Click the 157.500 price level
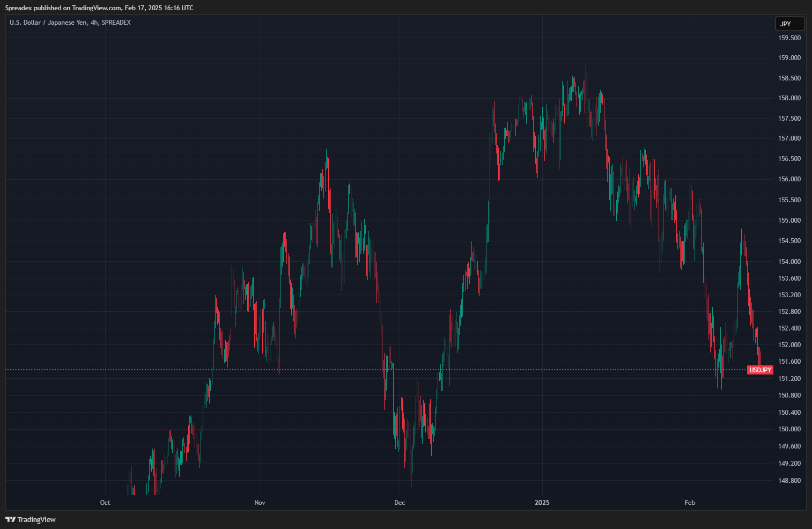812x529 pixels. [x=789, y=119]
